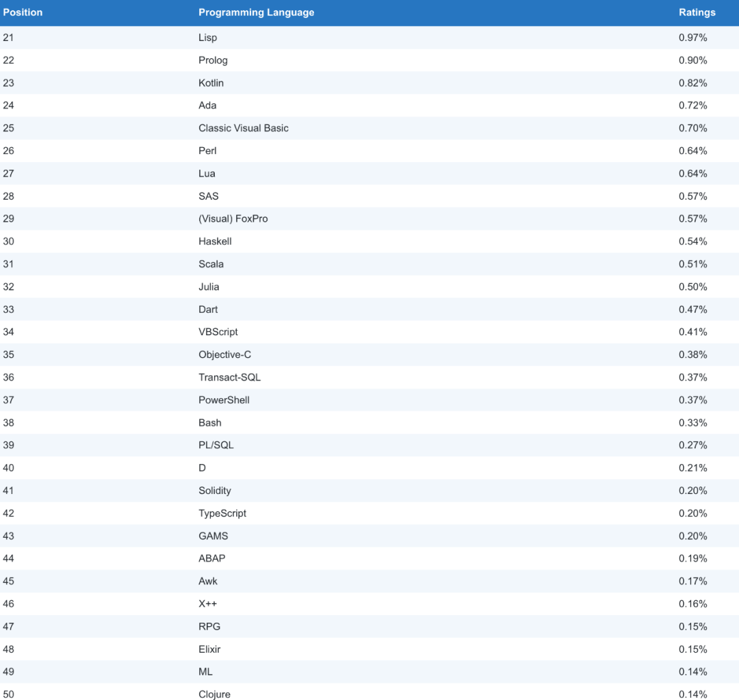Click the Perl language name
The height and width of the screenshot is (700, 739).
207,151
